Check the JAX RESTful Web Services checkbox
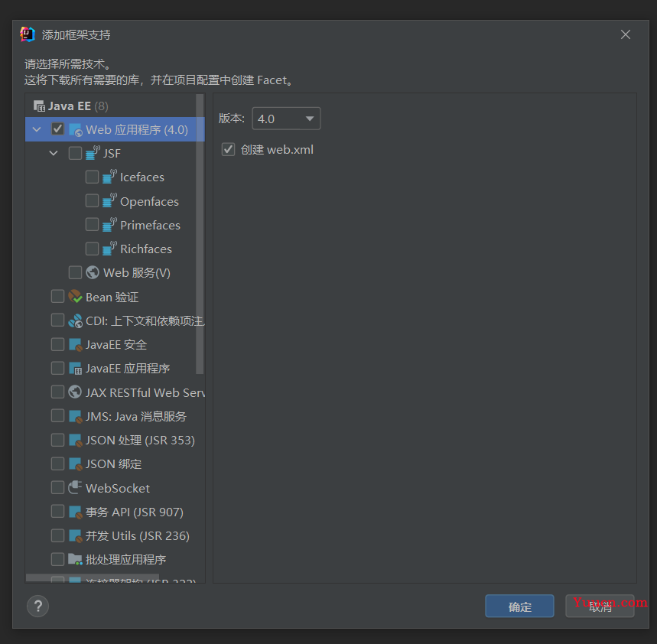 point(57,392)
